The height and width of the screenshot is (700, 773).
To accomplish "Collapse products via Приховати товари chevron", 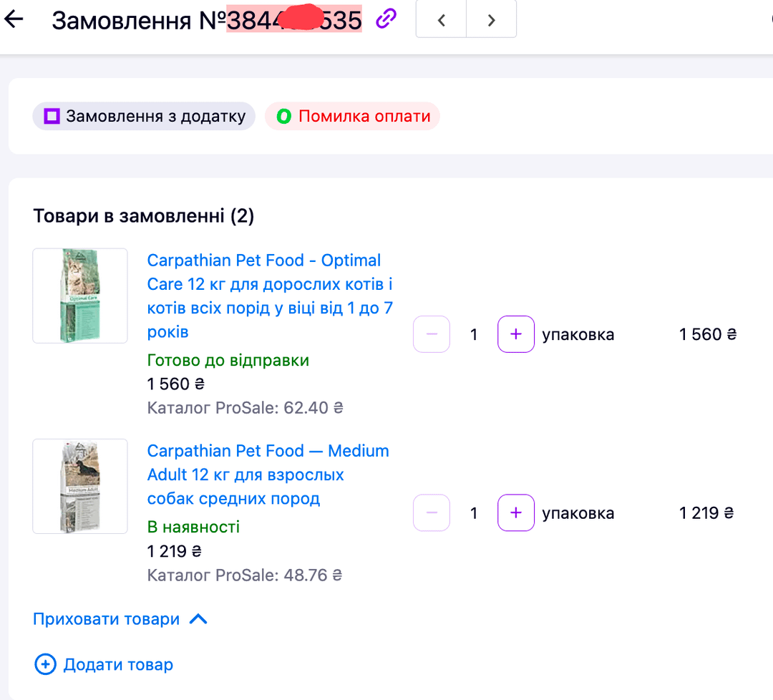I will (x=198, y=619).
